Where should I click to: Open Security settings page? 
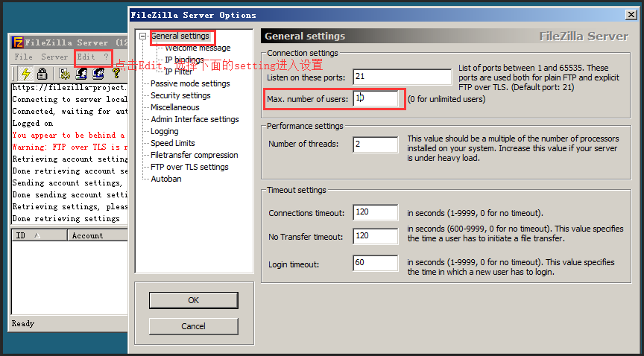pyautogui.click(x=180, y=95)
